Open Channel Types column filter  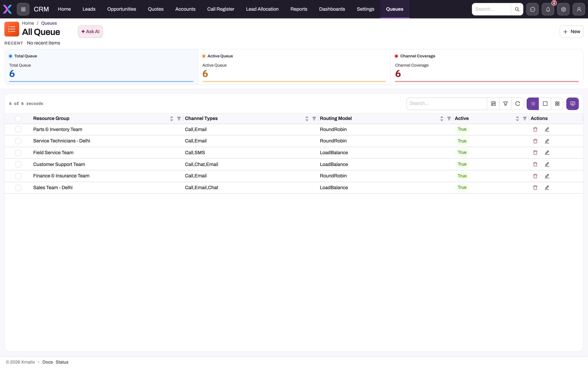314,118
